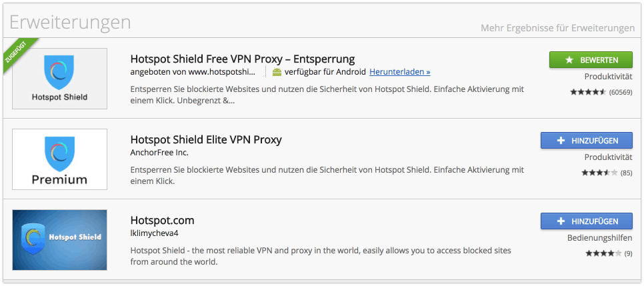Screen dimensions: 644x286
Task: Add Hotspot.com extension with Hinzufügen button
Action: 587,221
